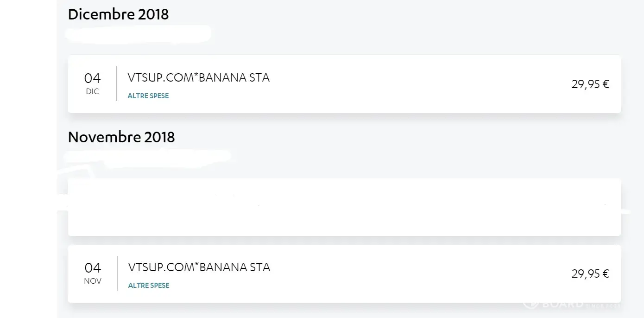Select the Dicembre 2018 month heading
Screen dimensions: 644x318
coord(118,14)
